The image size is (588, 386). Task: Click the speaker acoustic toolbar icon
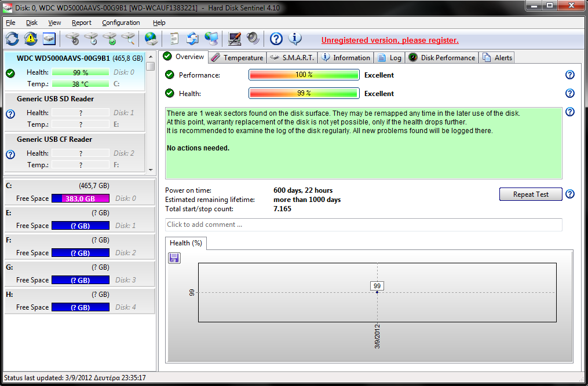coord(253,39)
